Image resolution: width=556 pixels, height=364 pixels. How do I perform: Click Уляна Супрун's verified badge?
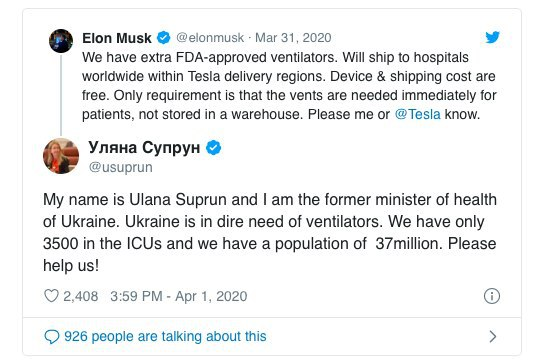(x=213, y=147)
